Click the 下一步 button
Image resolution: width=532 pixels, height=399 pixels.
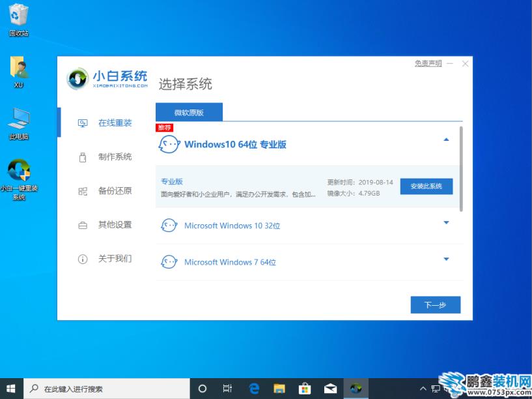[x=436, y=304]
